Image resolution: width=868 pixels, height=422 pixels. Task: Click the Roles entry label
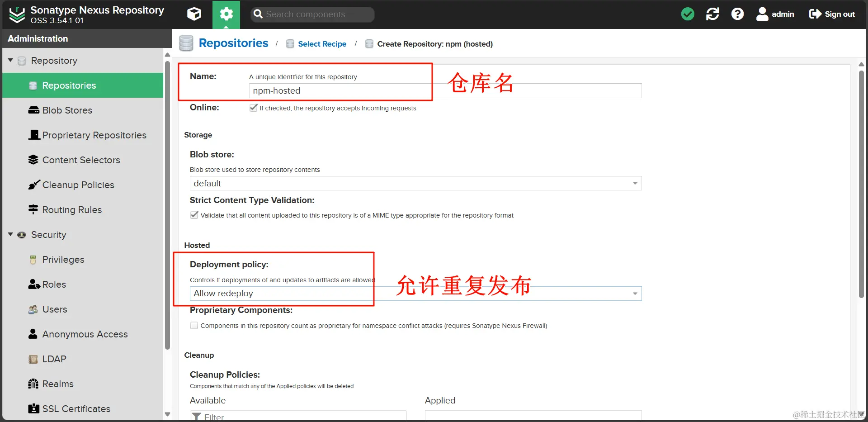coord(54,284)
